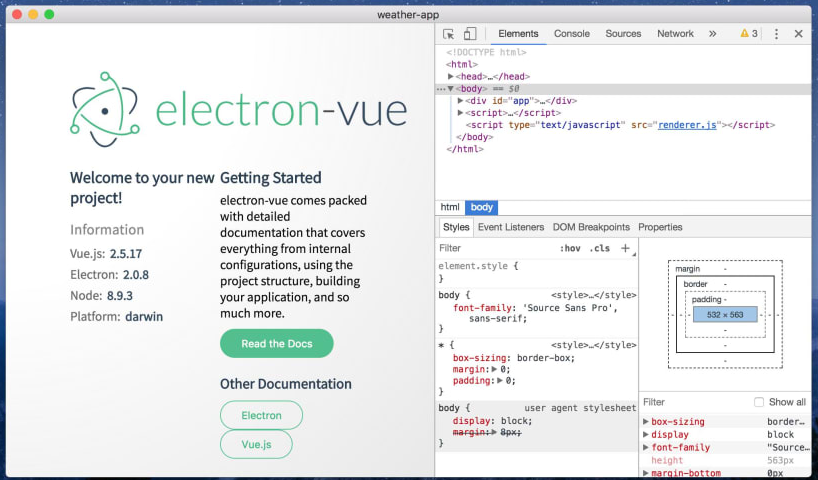
Task: Open style source of body rule
Action: coord(593,295)
